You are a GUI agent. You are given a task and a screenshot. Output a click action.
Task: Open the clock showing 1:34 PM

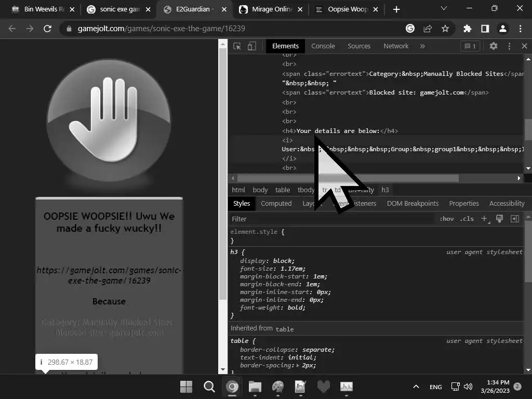(x=495, y=387)
